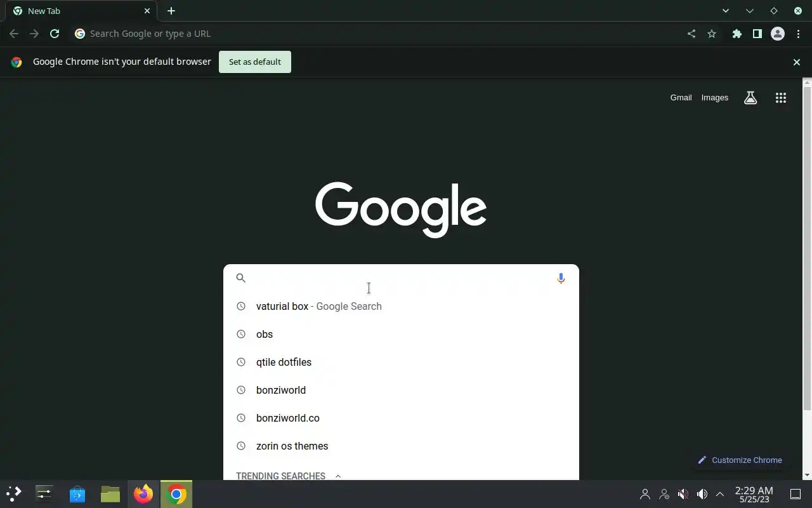This screenshot has height=508, width=812.
Task: Close the New Tab tab
Action: pos(147,11)
